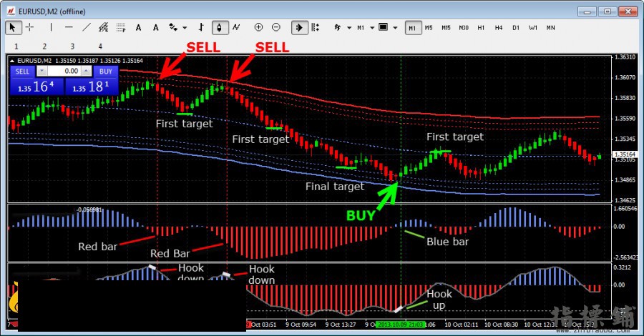Switch to the H4 timeframe

(x=498, y=27)
